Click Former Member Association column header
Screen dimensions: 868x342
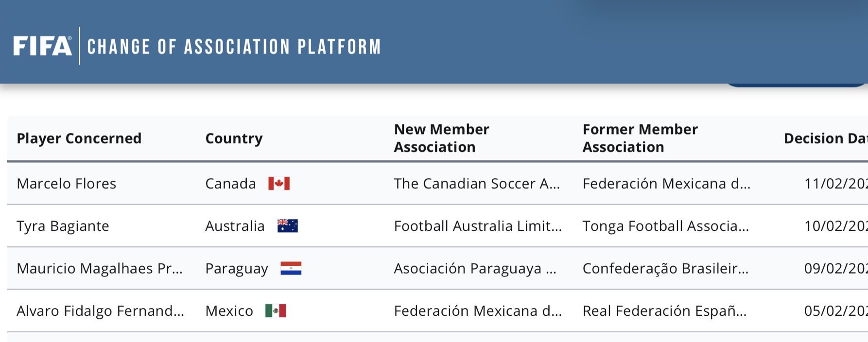click(x=640, y=138)
